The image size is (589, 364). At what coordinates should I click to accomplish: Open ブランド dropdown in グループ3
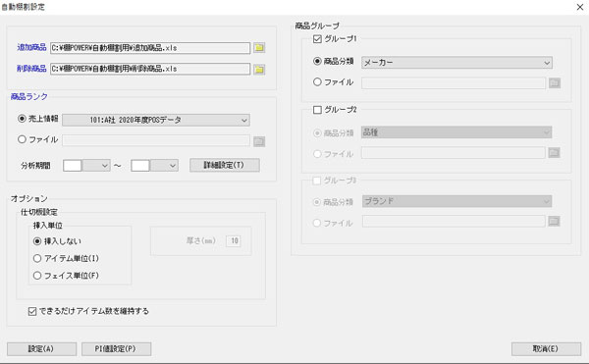pos(456,201)
